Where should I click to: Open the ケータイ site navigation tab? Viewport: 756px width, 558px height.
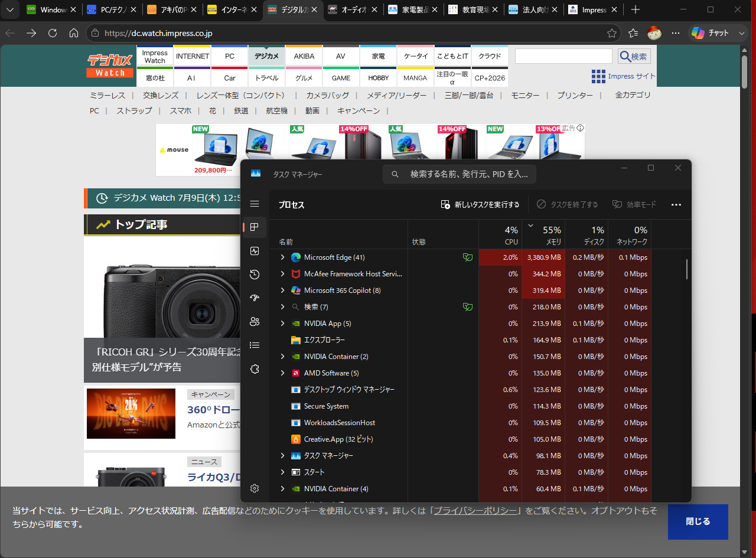[416, 56]
